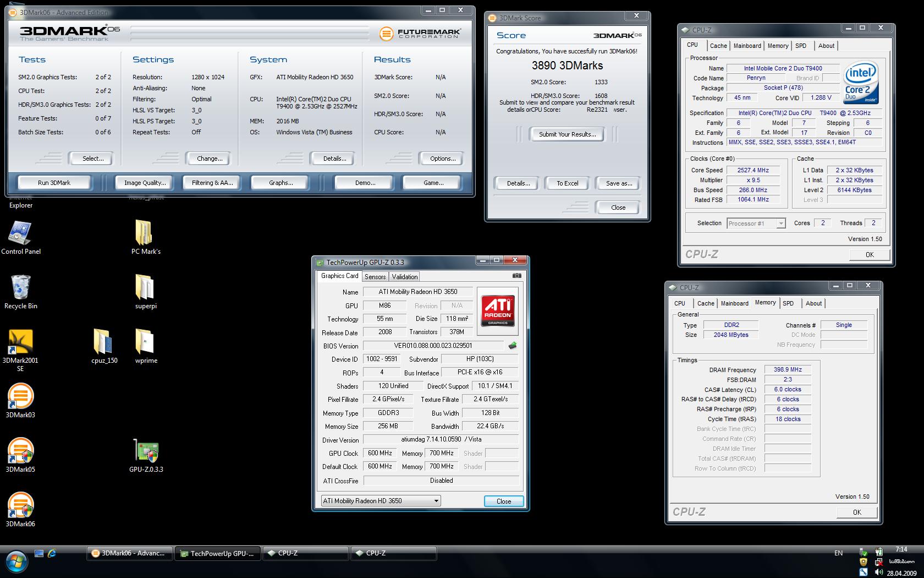Click the ATI Radeon logo in GPU-Z
This screenshot has width=924, height=578.
pyautogui.click(x=498, y=310)
